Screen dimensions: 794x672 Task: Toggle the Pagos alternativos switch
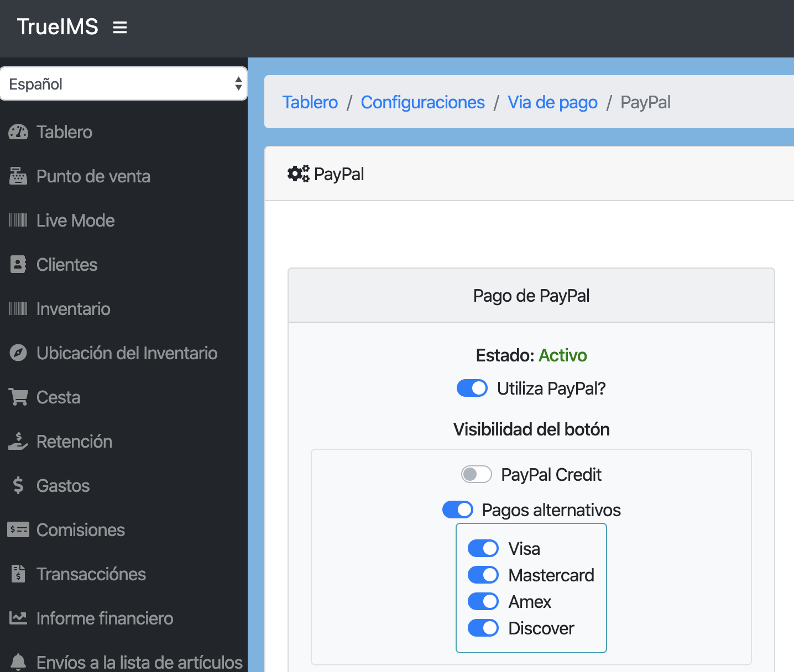tap(458, 510)
